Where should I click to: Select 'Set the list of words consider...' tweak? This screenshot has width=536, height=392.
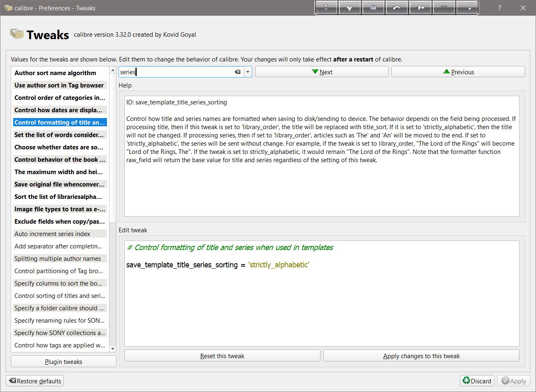pyautogui.click(x=60, y=135)
